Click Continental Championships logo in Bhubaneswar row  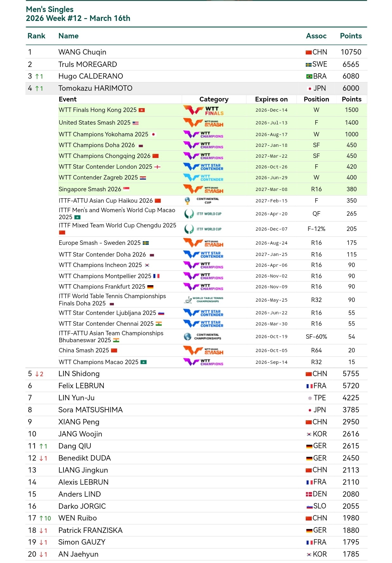point(203,337)
